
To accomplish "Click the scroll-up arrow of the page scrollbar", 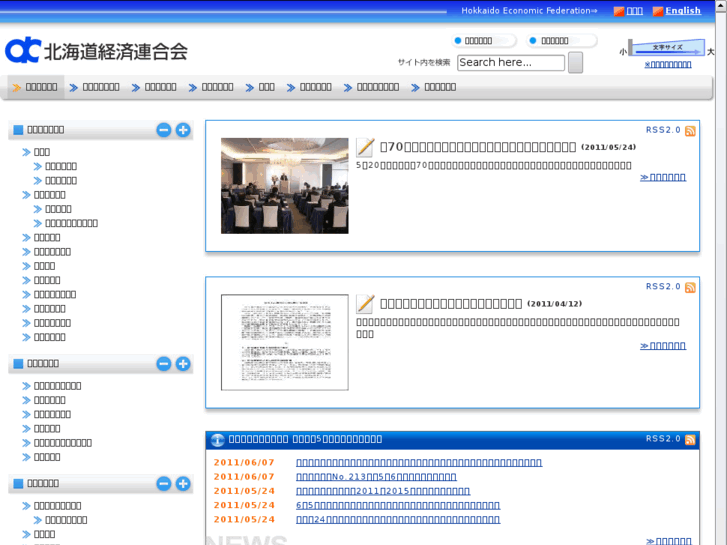I will (721, 5).
